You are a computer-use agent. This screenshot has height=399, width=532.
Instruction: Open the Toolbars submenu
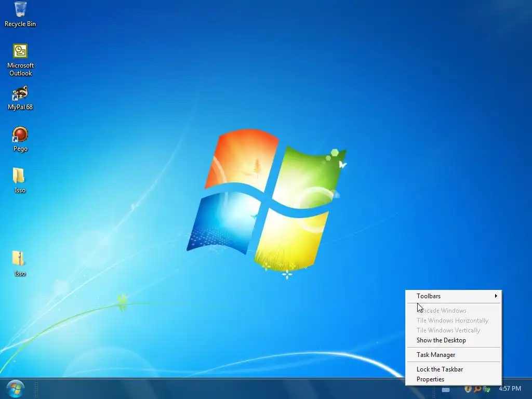click(454, 296)
